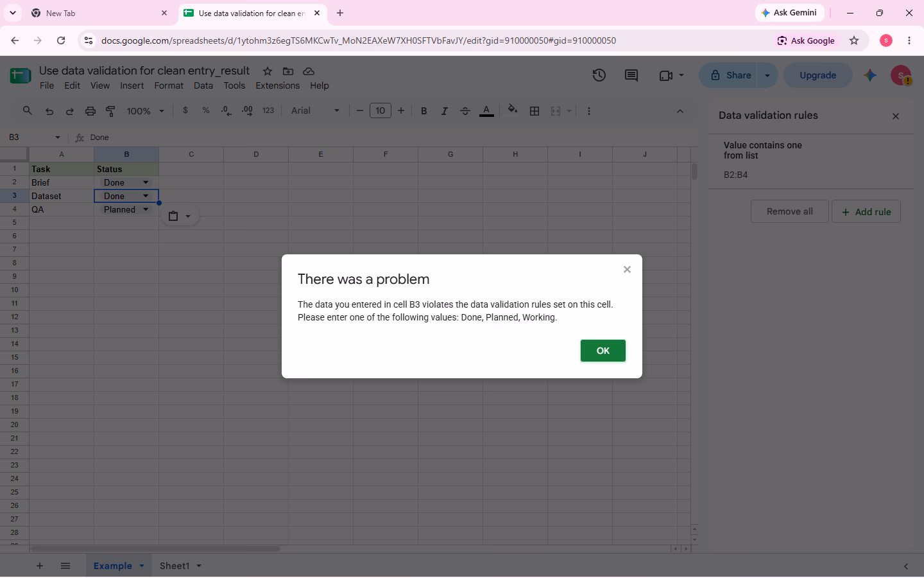This screenshot has height=578, width=924.
Task: Move document to folder icon
Action: coord(288,71)
